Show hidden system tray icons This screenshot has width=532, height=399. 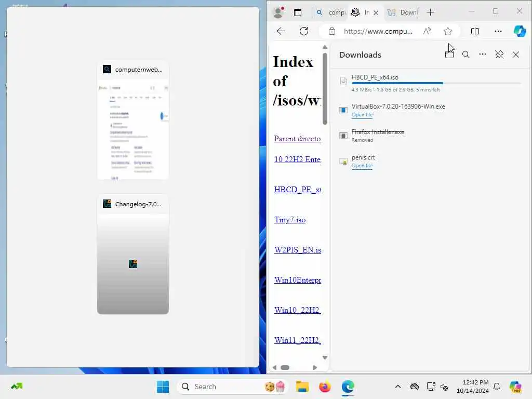(x=398, y=387)
